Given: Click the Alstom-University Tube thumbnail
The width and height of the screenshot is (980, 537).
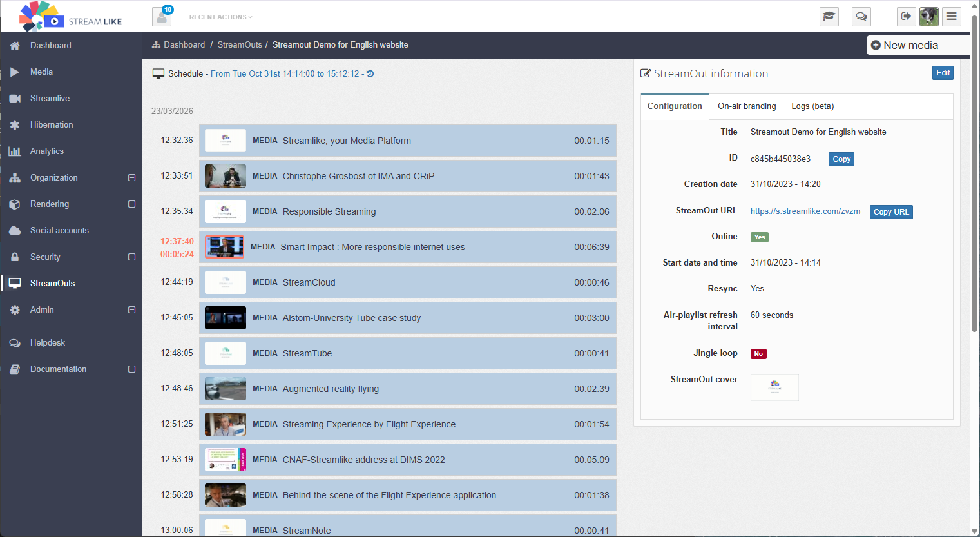Looking at the screenshot, I should (x=226, y=318).
